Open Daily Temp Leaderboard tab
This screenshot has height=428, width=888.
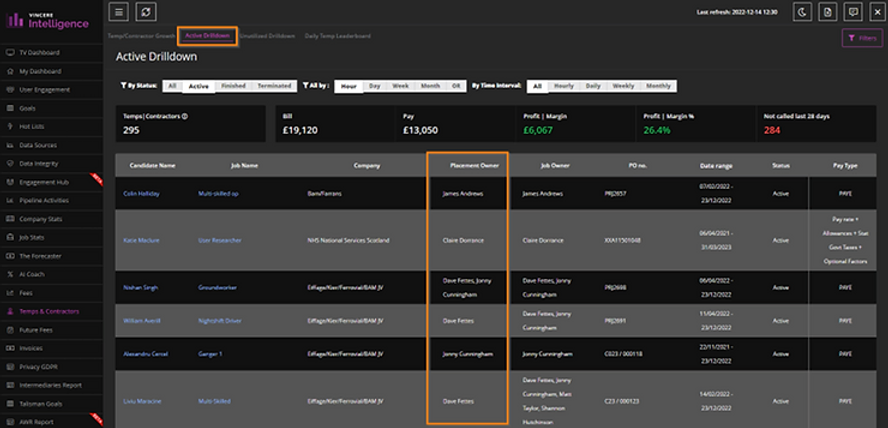pyautogui.click(x=337, y=36)
